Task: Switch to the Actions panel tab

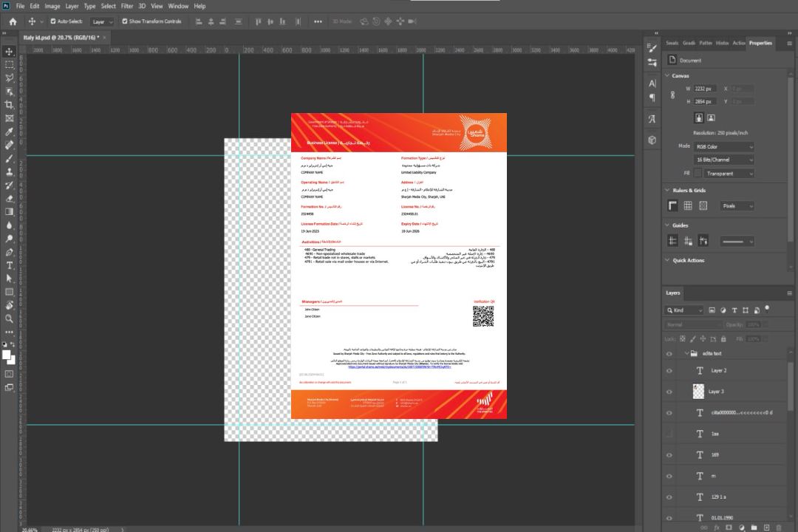Action: (739, 43)
